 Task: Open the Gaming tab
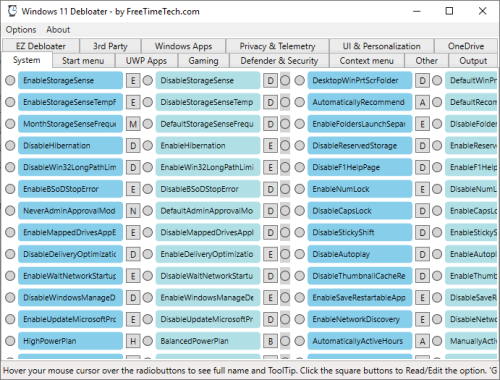[x=203, y=61]
